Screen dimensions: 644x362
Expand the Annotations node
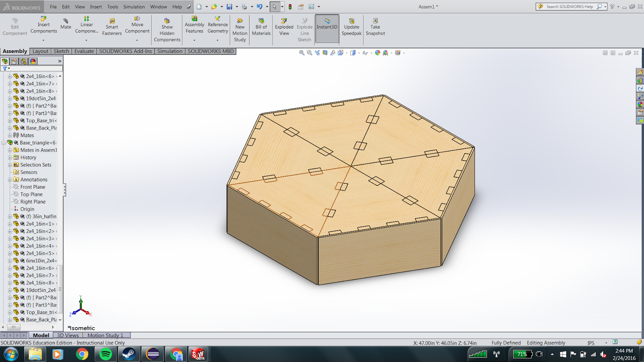(10, 179)
